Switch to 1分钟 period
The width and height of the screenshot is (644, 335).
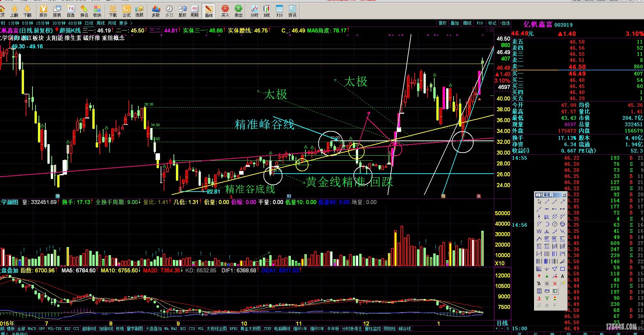click(14, 23)
